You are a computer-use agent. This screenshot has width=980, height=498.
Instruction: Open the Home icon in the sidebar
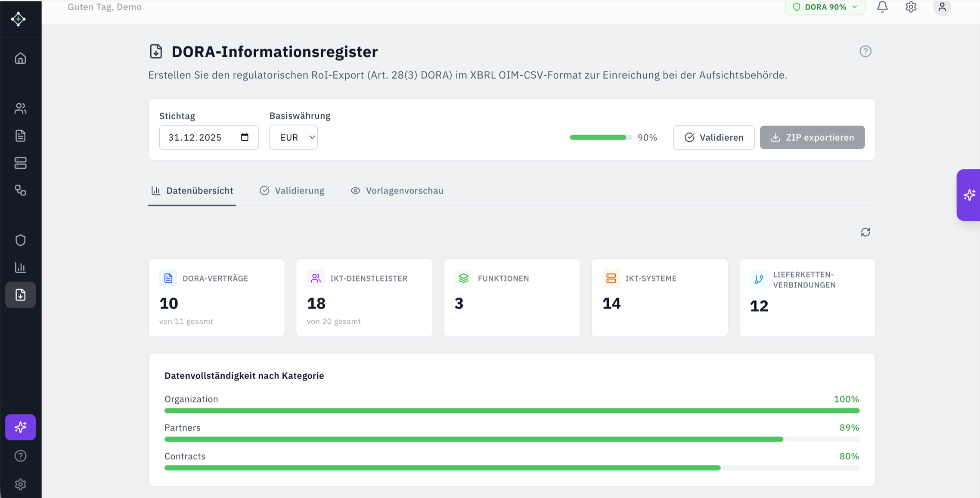pos(20,59)
